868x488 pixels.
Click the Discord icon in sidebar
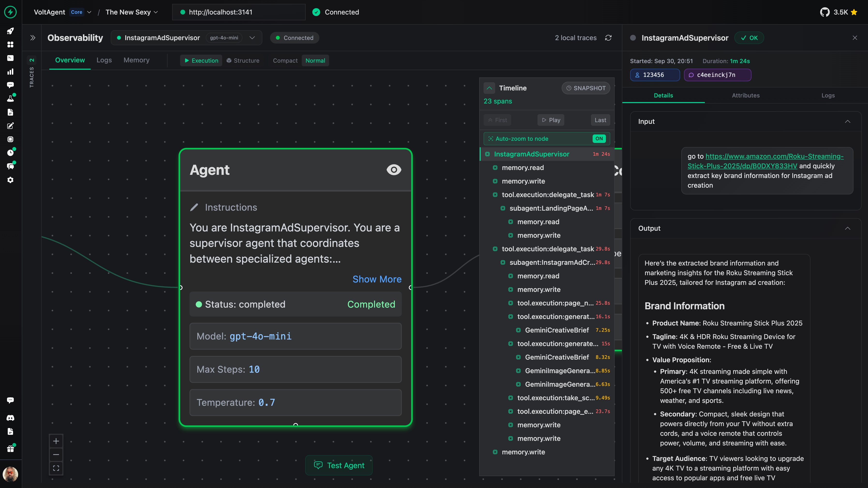coord(10,418)
